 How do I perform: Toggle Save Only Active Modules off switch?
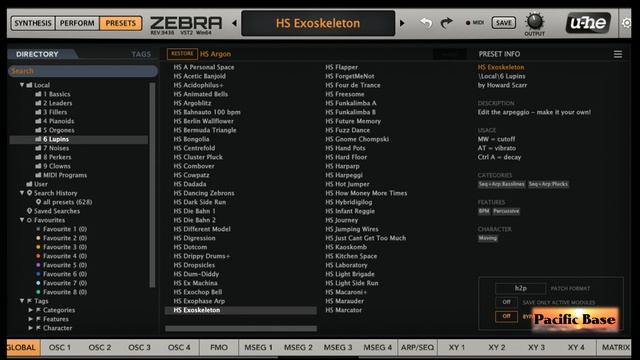coord(506,302)
